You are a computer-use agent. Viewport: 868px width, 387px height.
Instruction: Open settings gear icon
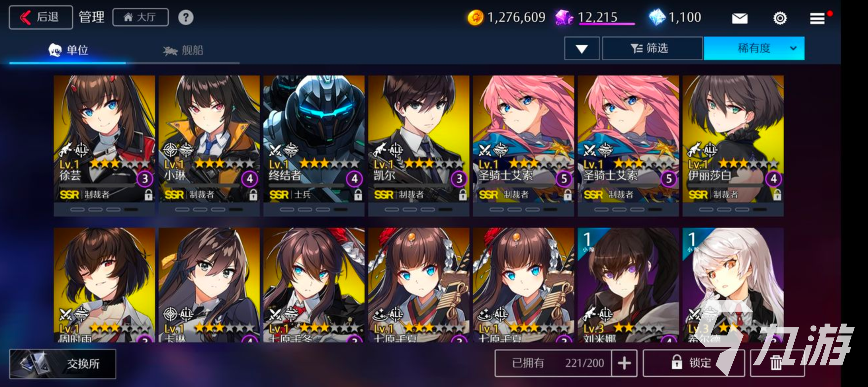click(780, 18)
